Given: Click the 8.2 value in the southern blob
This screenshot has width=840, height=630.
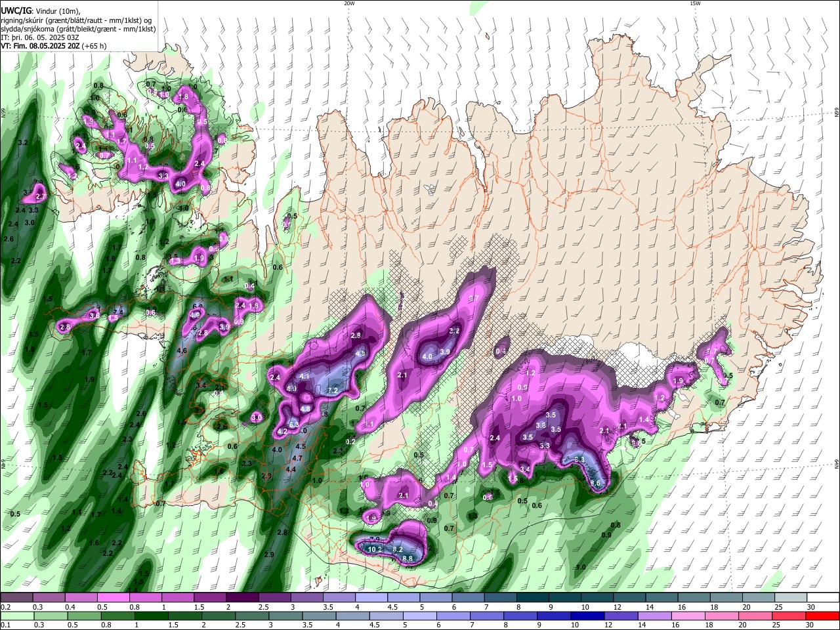Looking at the screenshot, I should coord(398,549).
